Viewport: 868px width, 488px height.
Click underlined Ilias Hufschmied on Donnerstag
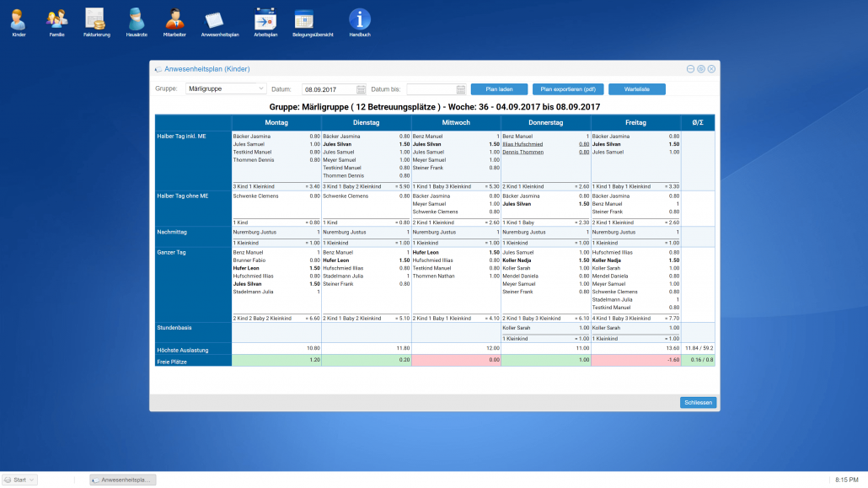pos(522,144)
